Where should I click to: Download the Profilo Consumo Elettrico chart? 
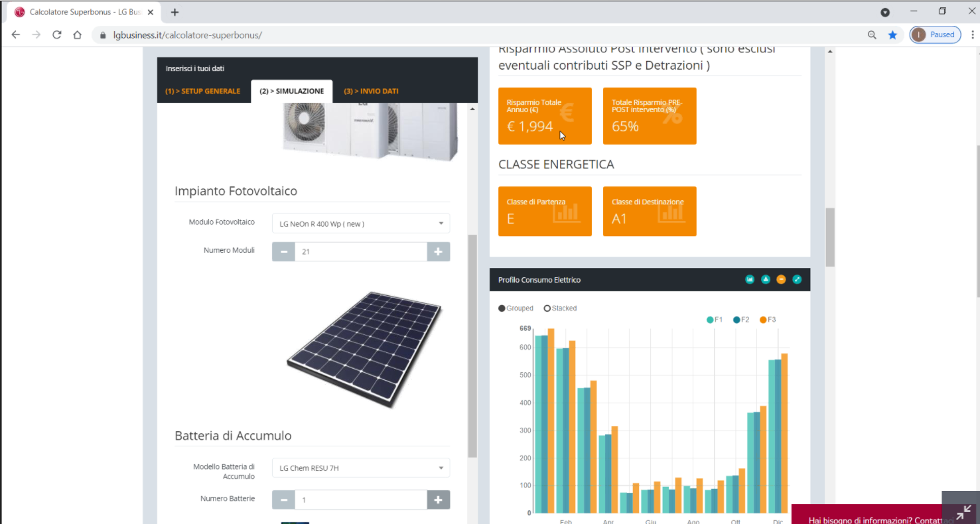tap(766, 279)
